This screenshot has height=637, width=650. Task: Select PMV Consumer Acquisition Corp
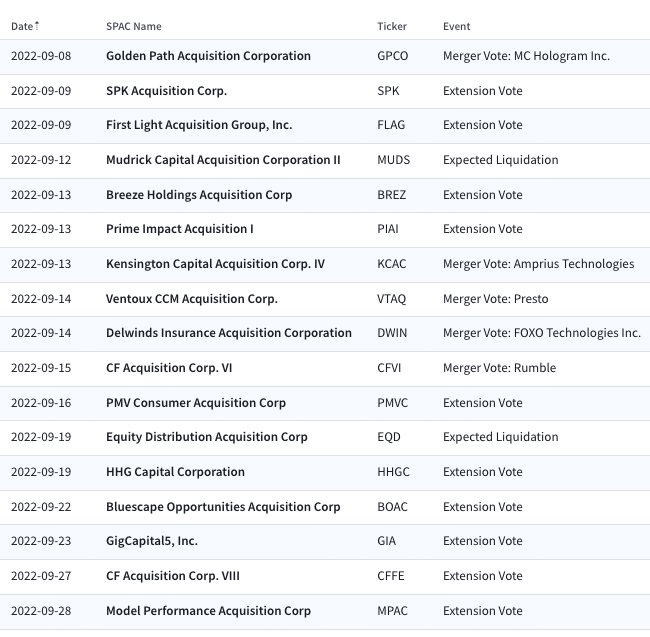pos(196,403)
